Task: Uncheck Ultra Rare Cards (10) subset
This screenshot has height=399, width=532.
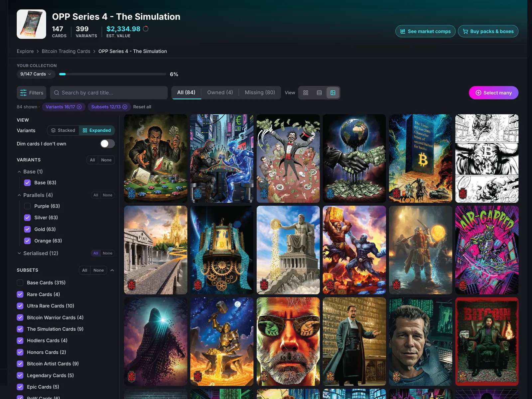Action: coord(20,306)
